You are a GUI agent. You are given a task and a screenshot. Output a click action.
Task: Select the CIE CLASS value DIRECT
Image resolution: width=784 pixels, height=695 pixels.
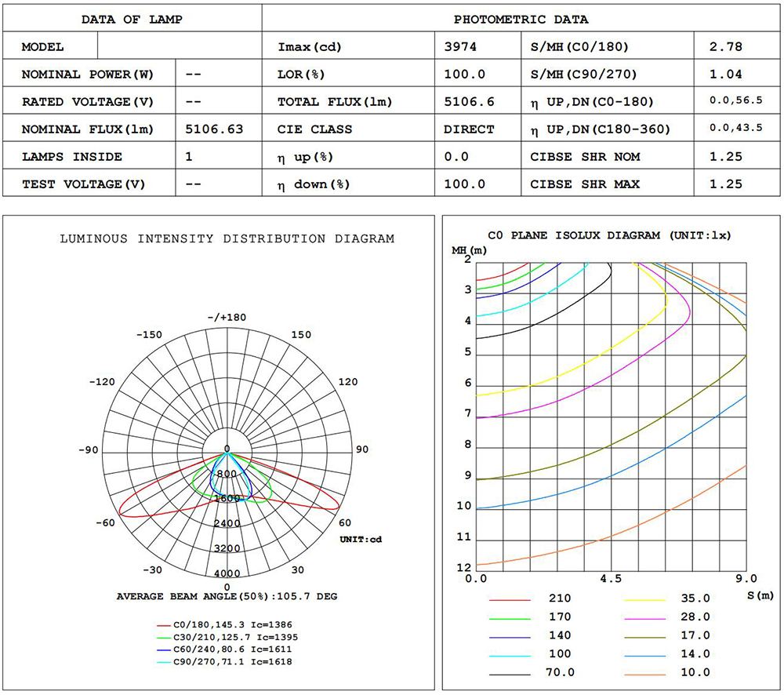pyautogui.click(x=468, y=129)
